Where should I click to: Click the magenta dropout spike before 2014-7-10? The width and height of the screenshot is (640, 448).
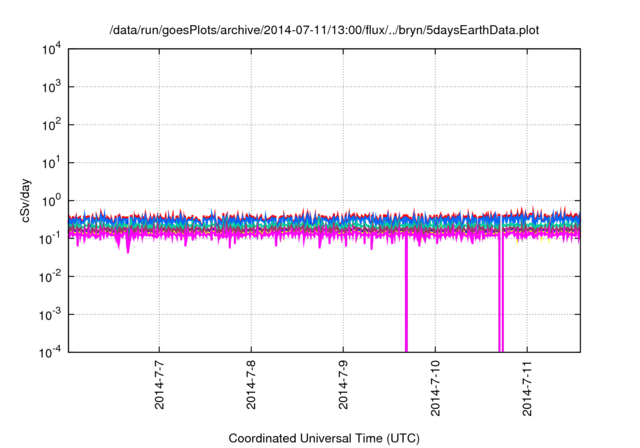tap(406, 296)
